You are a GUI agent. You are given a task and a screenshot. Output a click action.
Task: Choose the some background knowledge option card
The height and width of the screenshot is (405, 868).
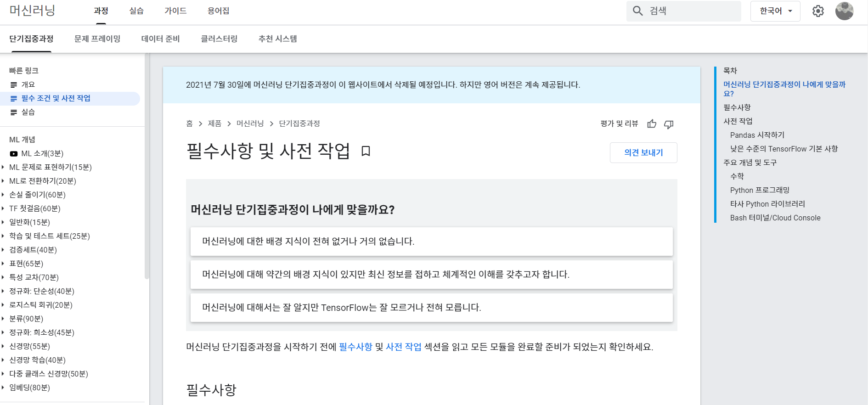coord(432,275)
